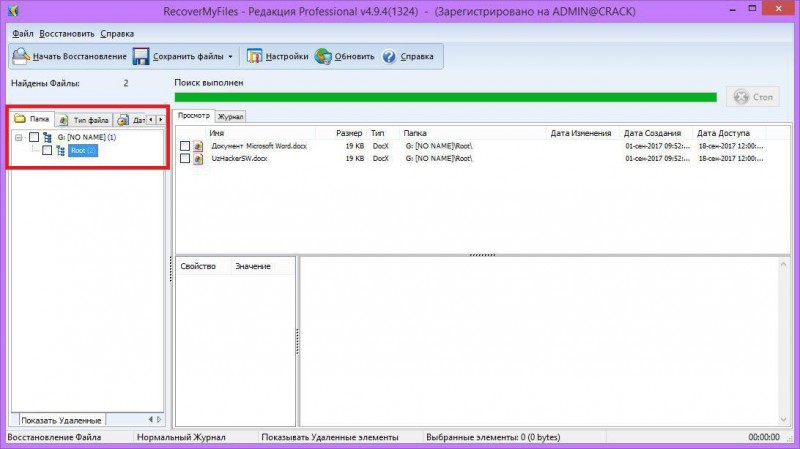
Task: Check the G: [NO NAME] drive checkbox
Action: coord(34,137)
